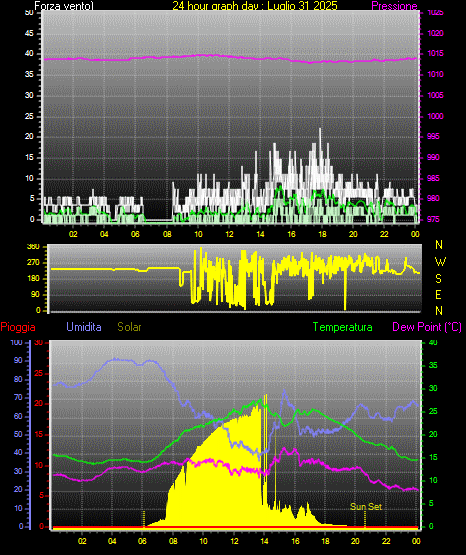This screenshot has height=555, width=466.
Task: Click the W wind direction label
Action: point(440,262)
